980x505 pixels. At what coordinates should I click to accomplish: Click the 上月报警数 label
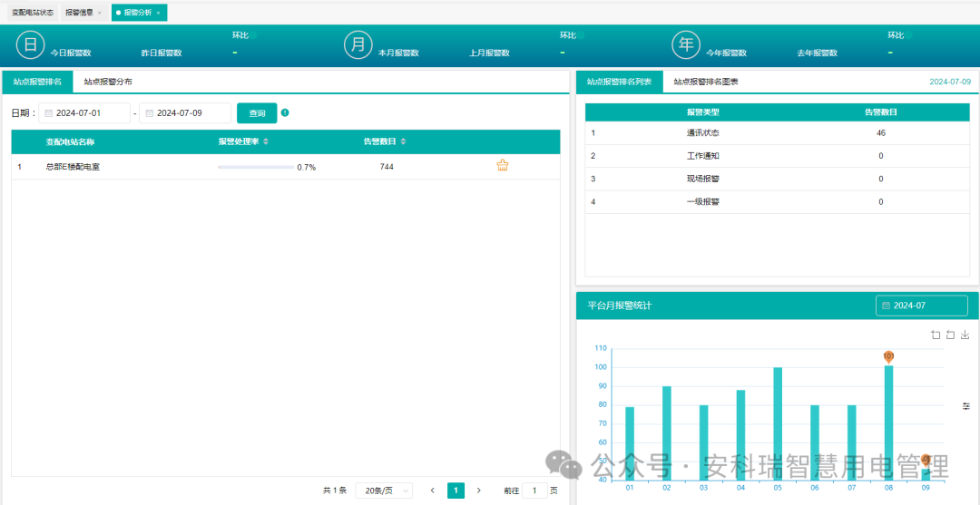pos(489,53)
